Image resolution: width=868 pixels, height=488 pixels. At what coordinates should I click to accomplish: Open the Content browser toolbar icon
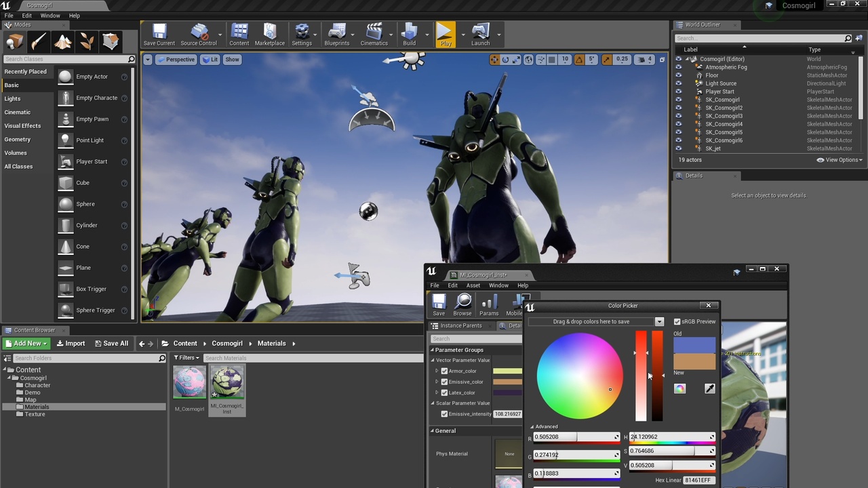(239, 35)
